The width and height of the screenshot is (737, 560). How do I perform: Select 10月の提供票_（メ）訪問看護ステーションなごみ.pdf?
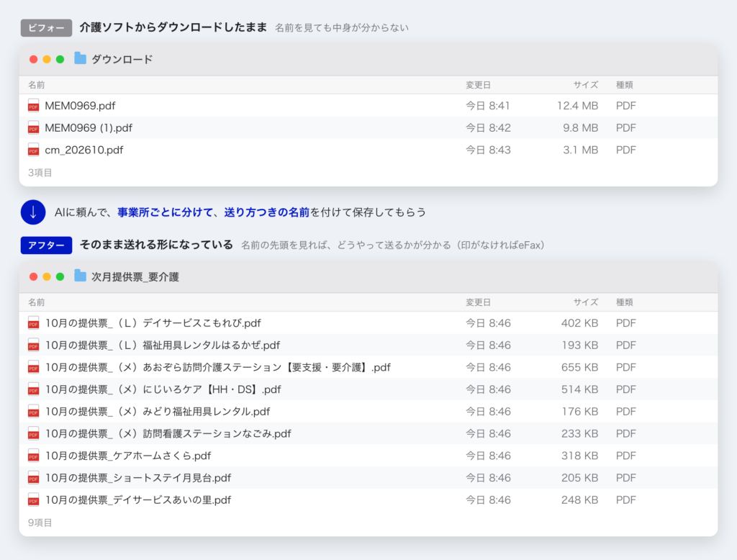click(168, 433)
